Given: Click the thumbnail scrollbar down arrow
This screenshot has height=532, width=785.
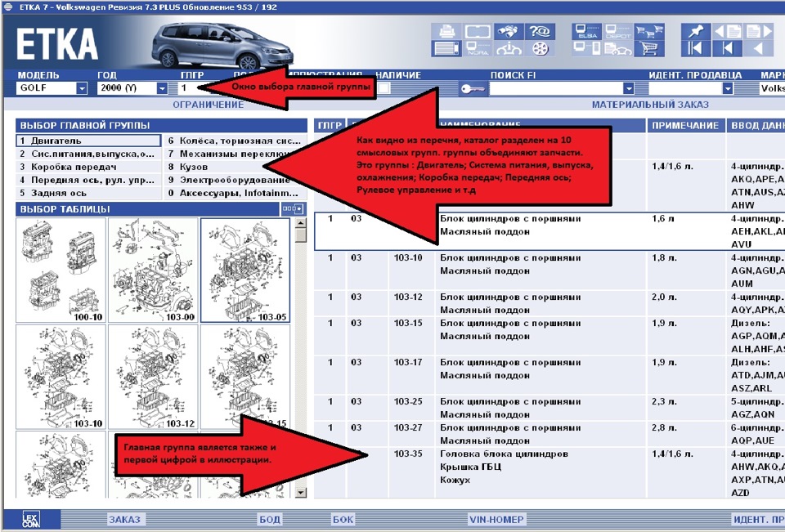Looking at the screenshot, I should [300, 493].
